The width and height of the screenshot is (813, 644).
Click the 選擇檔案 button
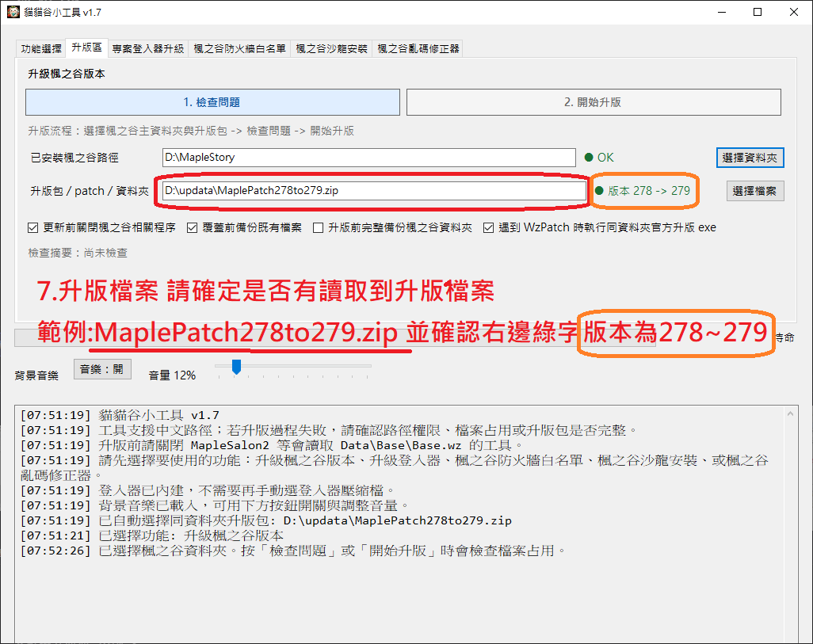(x=755, y=191)
